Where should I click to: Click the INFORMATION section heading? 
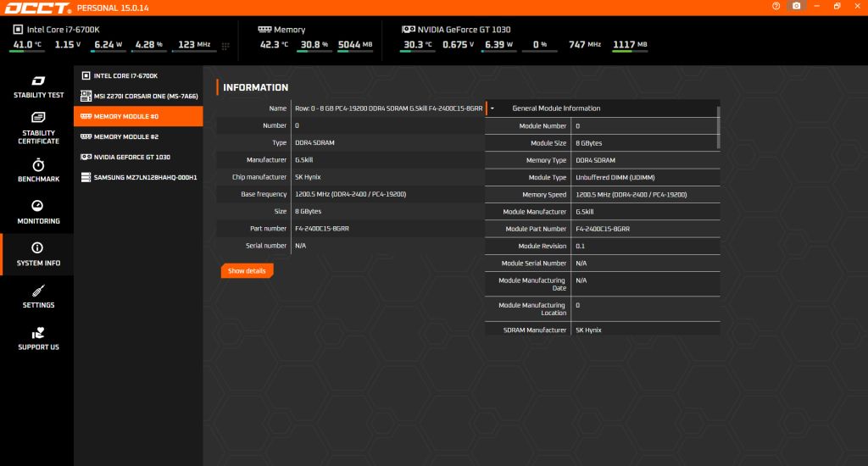(x=256, y=87)
